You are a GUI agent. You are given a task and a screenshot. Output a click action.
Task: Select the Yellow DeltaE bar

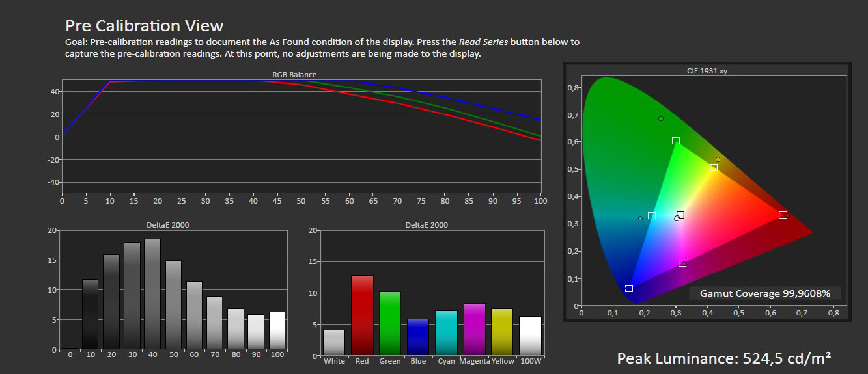[502, 332]
